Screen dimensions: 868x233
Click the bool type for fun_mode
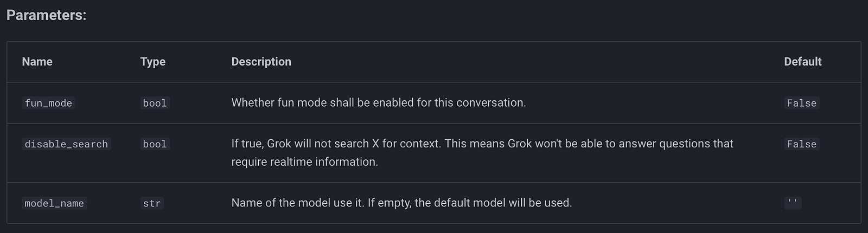click(x=155, y=103)
